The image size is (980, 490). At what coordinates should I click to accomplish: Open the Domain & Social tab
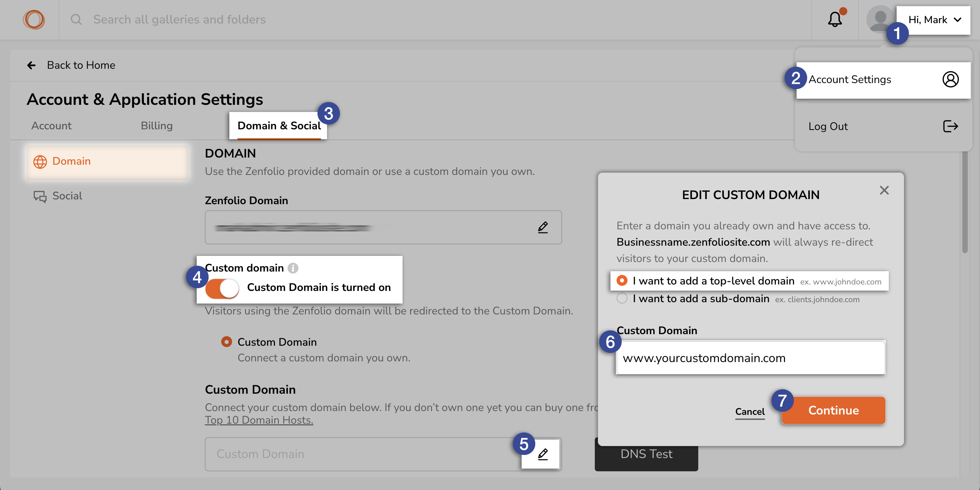tap(279, 126)
